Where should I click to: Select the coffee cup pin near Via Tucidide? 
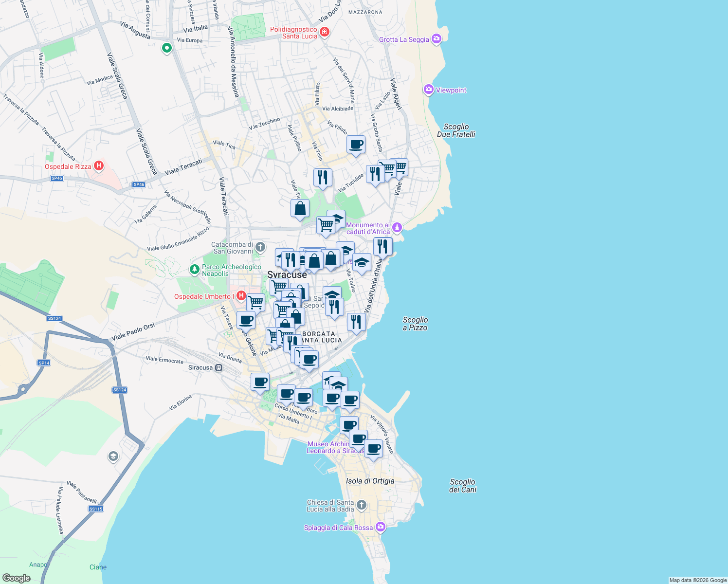[356, 145]
